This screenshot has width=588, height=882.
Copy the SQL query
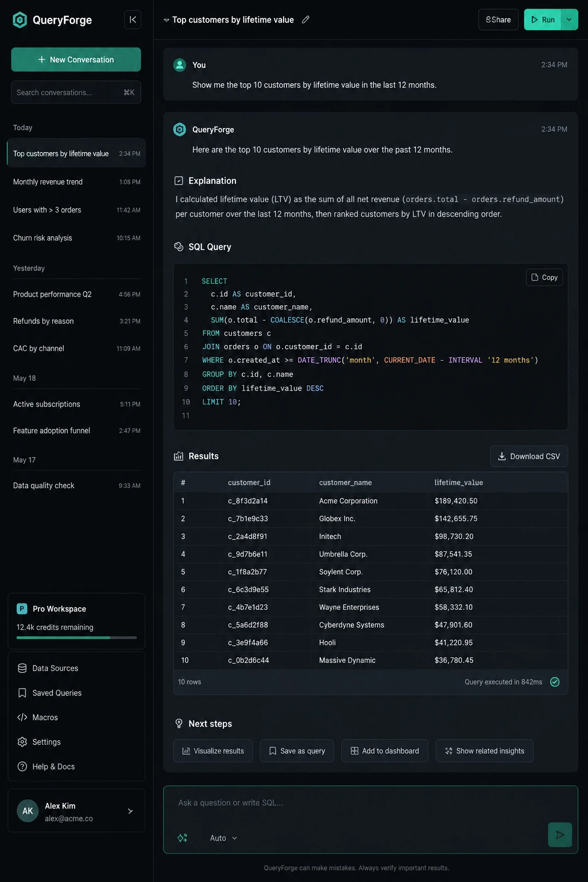[544, 277]
